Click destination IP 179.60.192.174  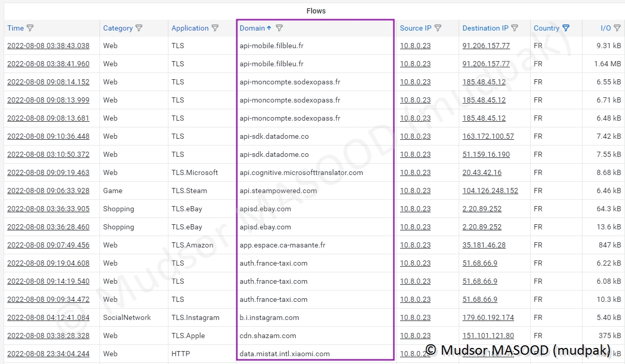(488, 317)
